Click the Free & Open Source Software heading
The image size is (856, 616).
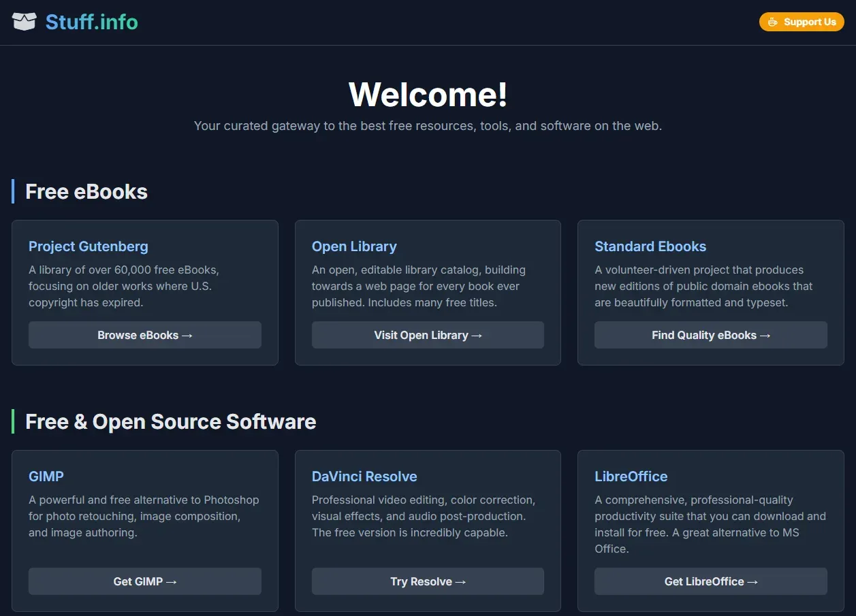coord(171,421)
